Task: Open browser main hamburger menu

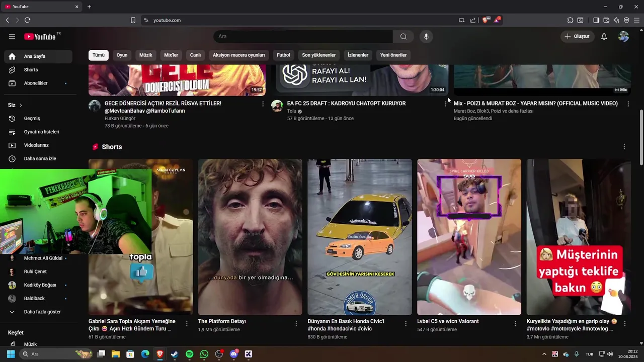Action: [x=637, y=20]
